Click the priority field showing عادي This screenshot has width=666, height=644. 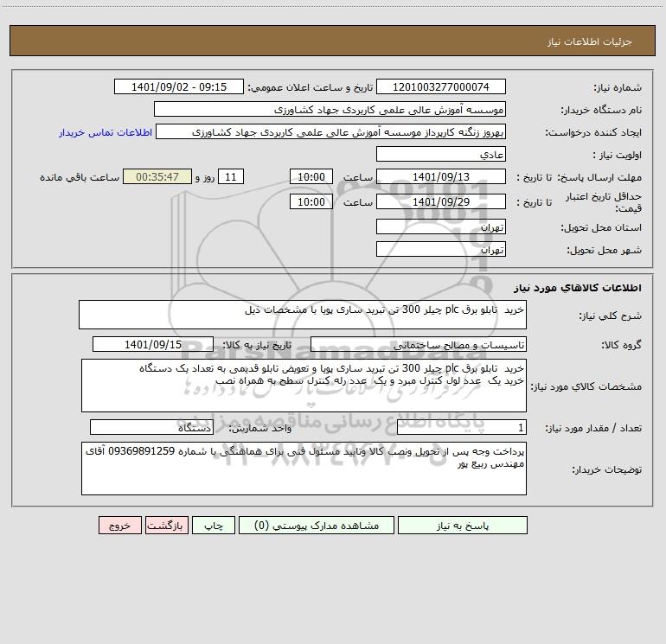tap(441, 154)
